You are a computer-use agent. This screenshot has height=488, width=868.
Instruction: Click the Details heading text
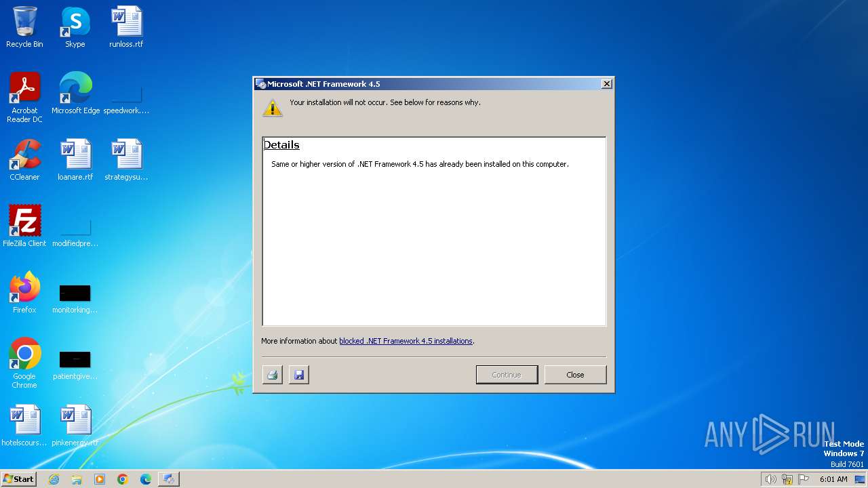coord(281,145)
